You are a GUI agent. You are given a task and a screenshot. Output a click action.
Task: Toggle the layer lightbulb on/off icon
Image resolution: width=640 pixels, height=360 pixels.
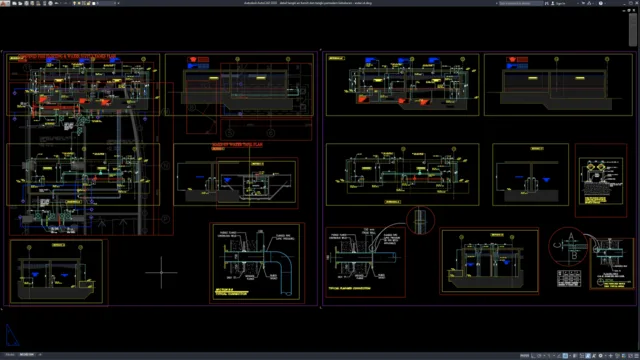pyautogui.click(x=74, y=3)
